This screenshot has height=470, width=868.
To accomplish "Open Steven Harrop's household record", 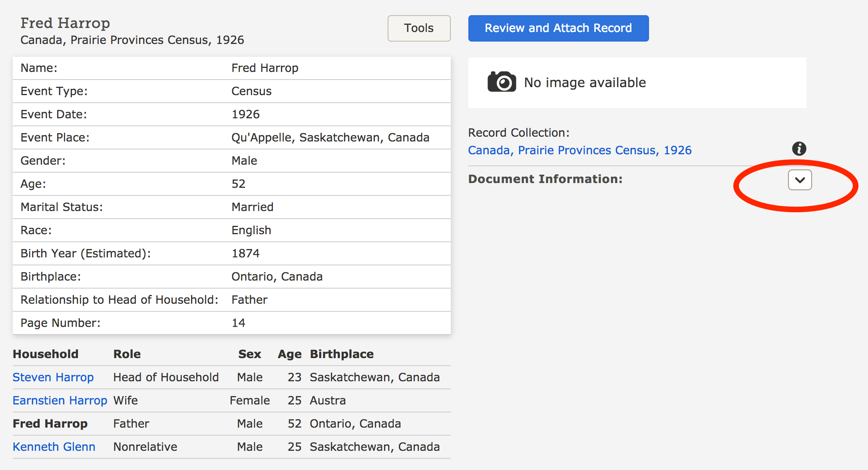I will pos(53,377).
